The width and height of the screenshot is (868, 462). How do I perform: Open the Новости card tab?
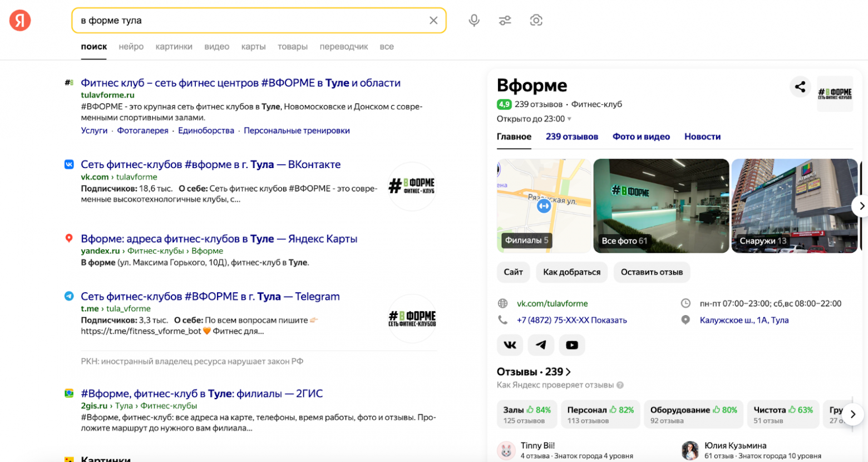[x=702, y=136]
